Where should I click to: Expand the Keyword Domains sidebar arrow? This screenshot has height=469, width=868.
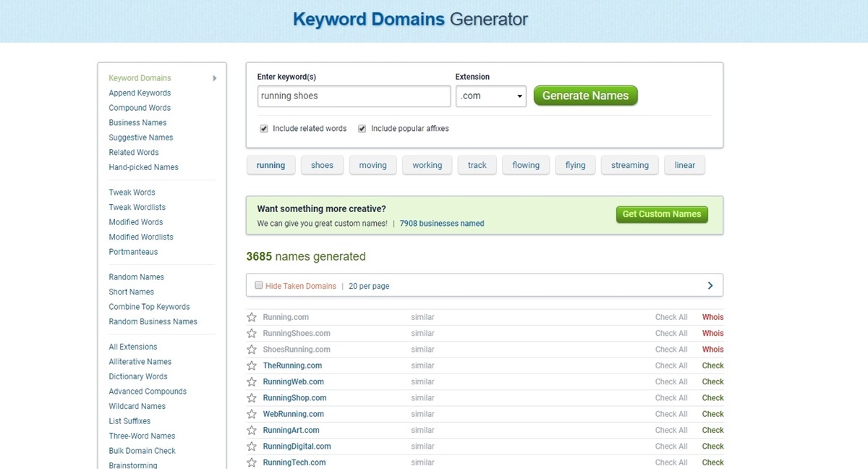pos(215,78)
